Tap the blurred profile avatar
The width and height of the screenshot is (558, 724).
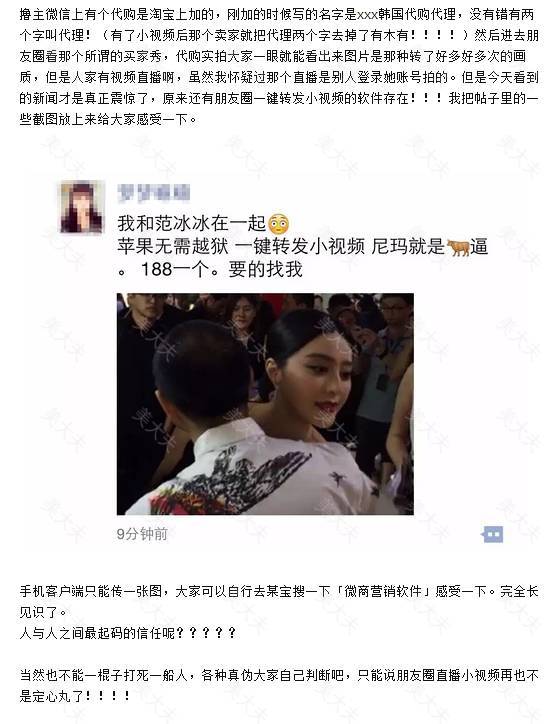pos(81,206)
